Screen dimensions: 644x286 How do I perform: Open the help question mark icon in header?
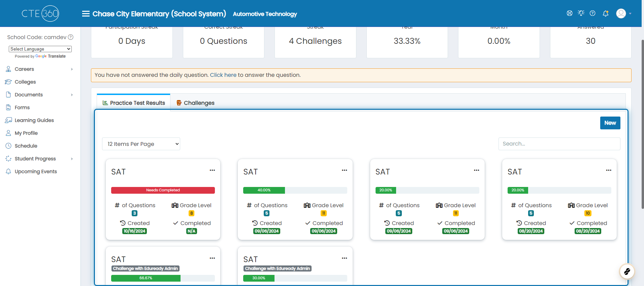(x=592, y=13)
